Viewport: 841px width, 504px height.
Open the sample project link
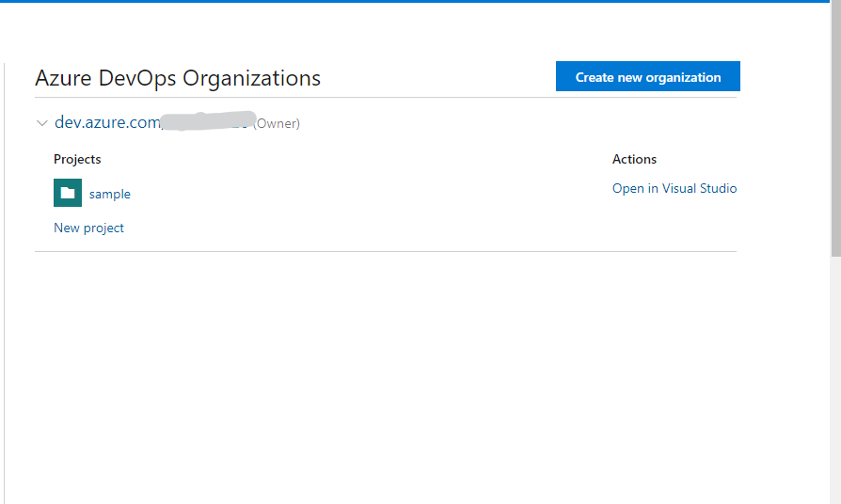[110, 194]
